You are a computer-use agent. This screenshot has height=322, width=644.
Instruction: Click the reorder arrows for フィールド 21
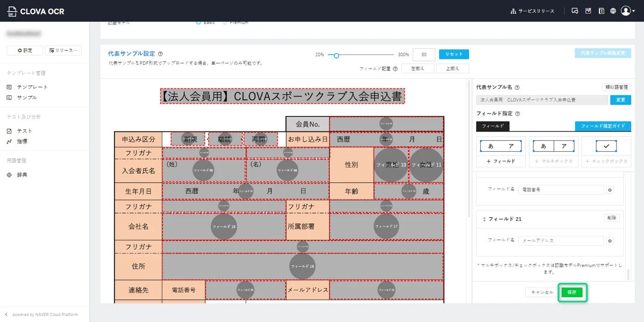[x=484, y=219]
